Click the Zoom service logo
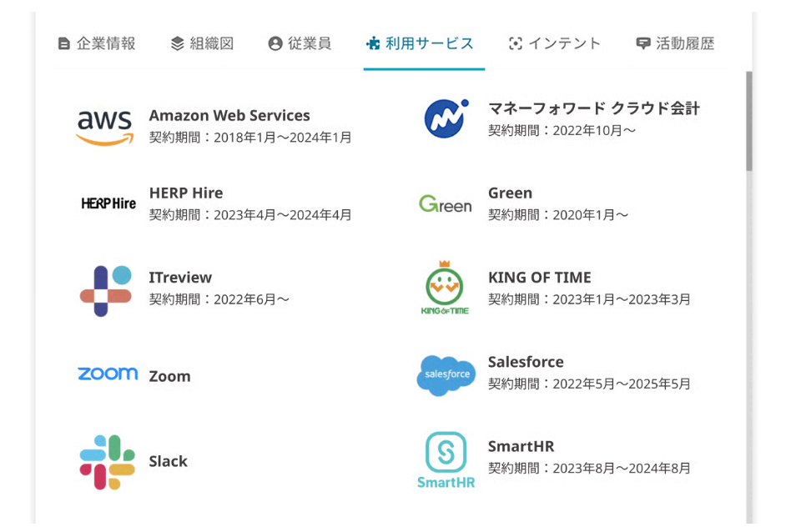Image resolution: width=796 pixels, height=532 pixels. pyautogui.click(x=106, y=375)
